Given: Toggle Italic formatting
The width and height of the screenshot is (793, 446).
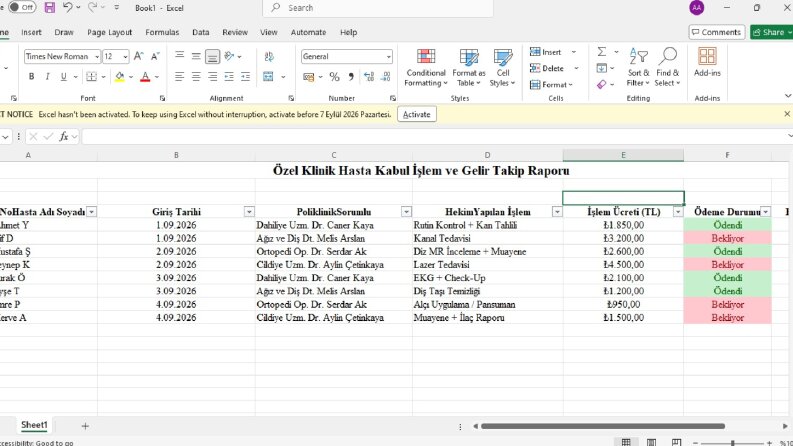Looking at the screenshot, I should [x=47, y=76].
